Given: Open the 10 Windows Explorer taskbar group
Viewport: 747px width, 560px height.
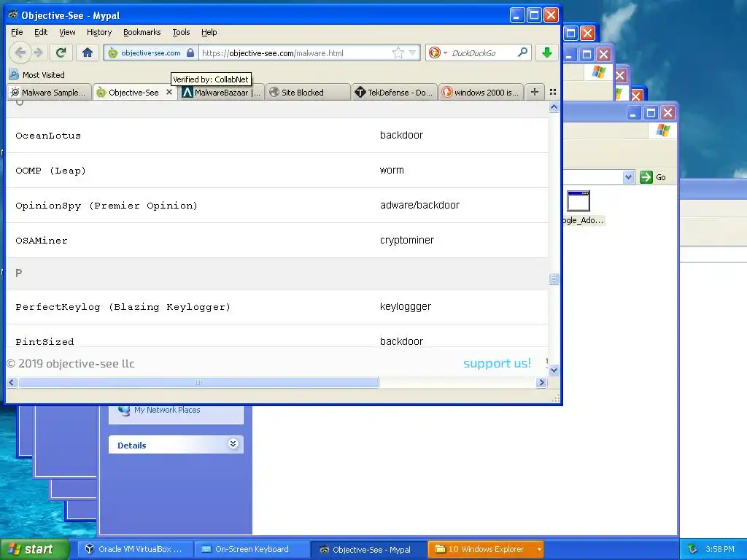Looking at the screenshot, I should coord(486,549).
